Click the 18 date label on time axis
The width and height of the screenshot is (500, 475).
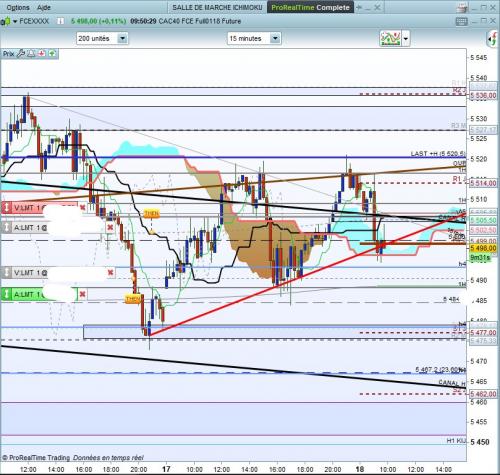(360, 469)
